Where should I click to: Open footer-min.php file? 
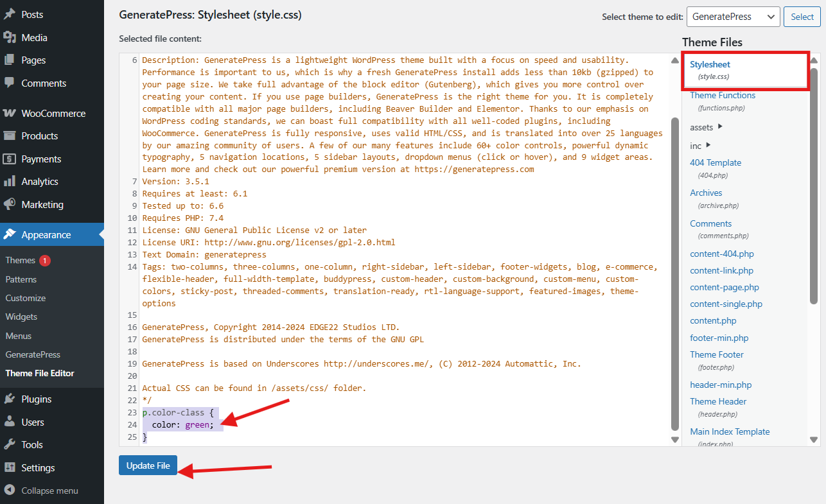pos(719,338)
